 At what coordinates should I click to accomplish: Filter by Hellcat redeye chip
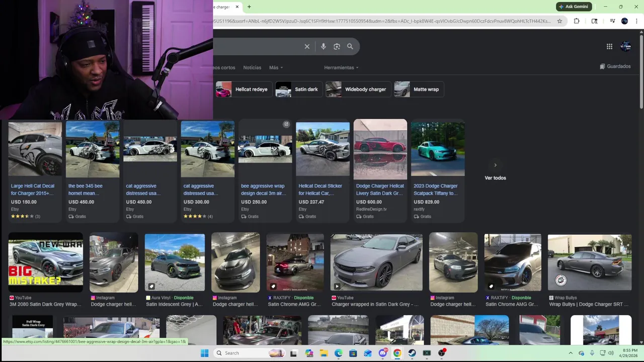244,89
